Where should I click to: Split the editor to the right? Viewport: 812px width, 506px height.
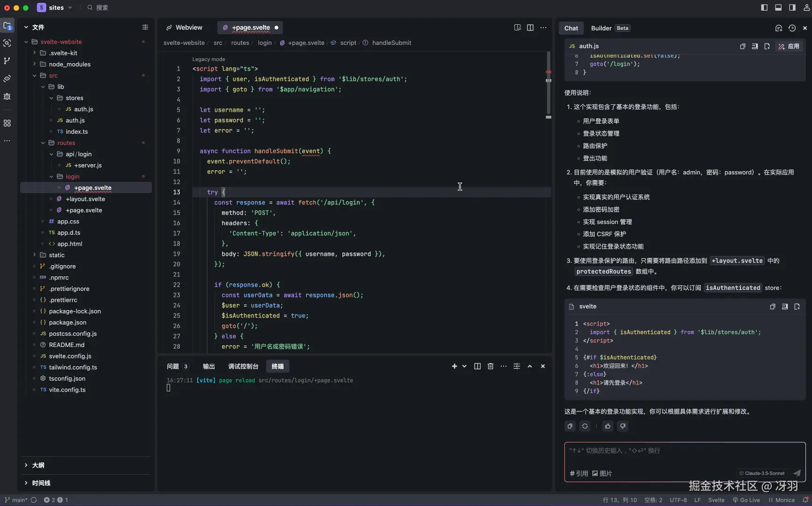pyautogui.click(x=530, y=28)
